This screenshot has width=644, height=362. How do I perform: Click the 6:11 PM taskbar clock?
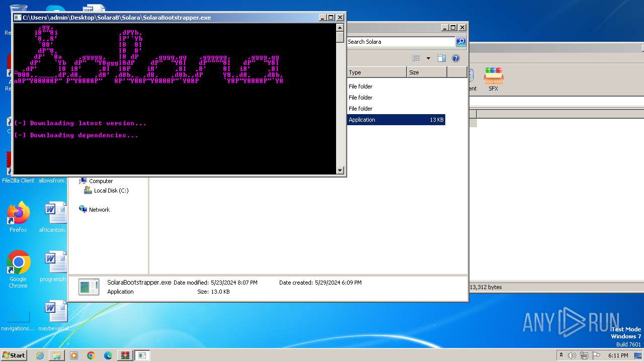tap(618, 355)
